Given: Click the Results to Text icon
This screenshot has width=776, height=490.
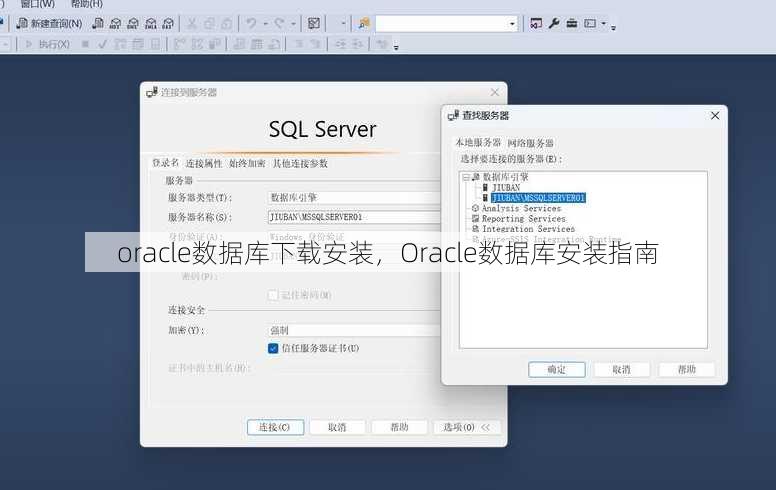Looking at the screenshot, I should coord(239,44).
